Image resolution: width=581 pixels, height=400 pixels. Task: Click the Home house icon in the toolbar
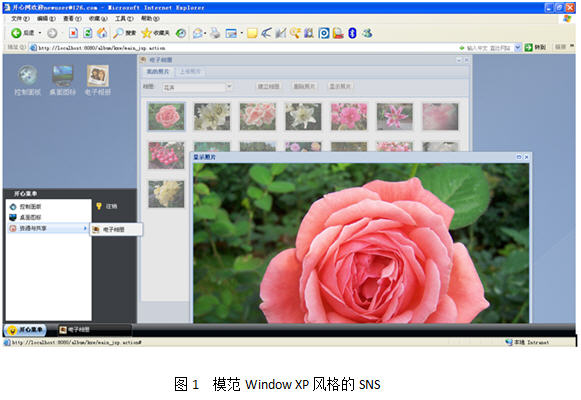pyautogui.click(x=102, y=33)
